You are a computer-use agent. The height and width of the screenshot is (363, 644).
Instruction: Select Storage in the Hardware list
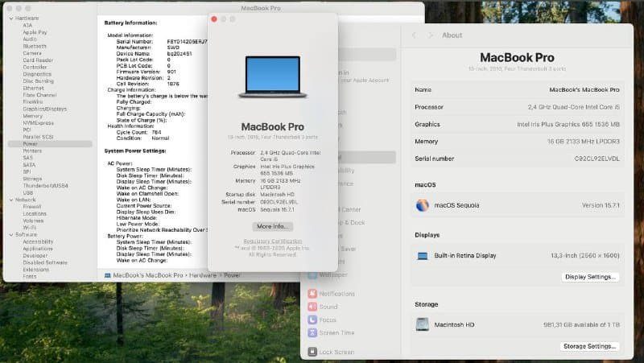click(x=32, y=179)
